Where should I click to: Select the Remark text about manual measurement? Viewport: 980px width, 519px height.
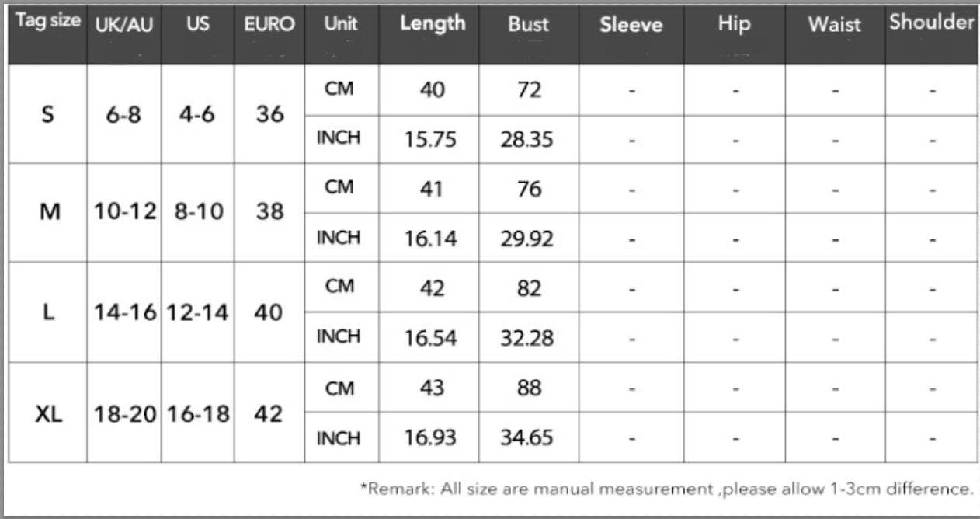coord(666,489)
